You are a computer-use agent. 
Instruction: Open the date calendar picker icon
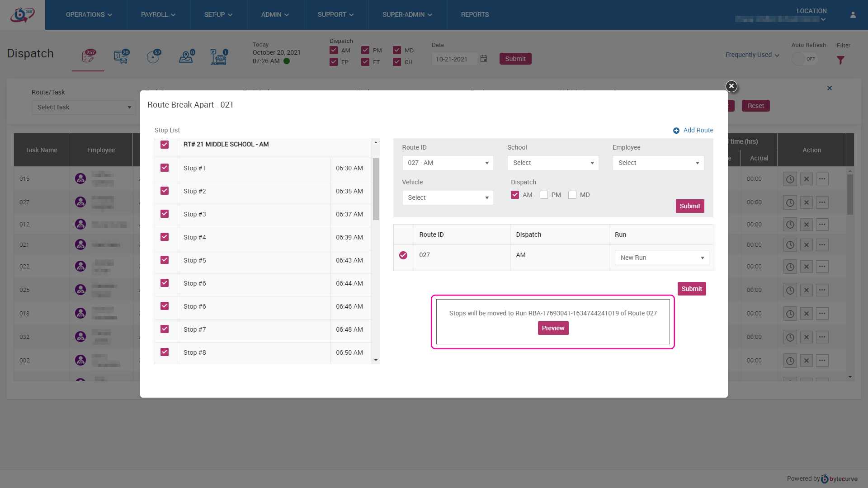484,59
